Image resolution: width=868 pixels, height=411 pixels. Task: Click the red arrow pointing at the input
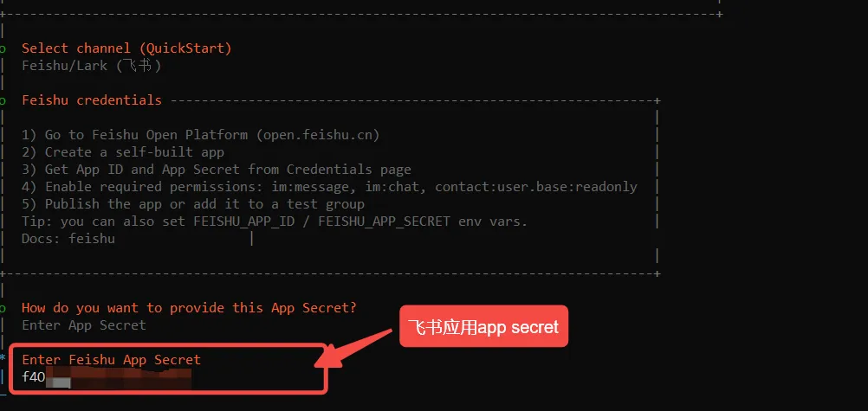pos(354,347)
